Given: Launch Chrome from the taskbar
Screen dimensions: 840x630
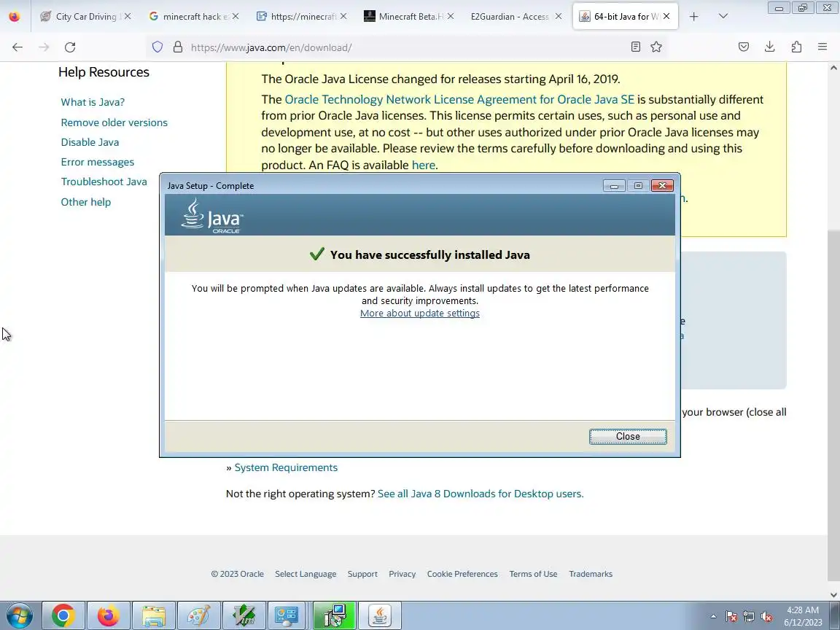Looking at the screenshot, I should pyautogui.click(x=63, y=615).
